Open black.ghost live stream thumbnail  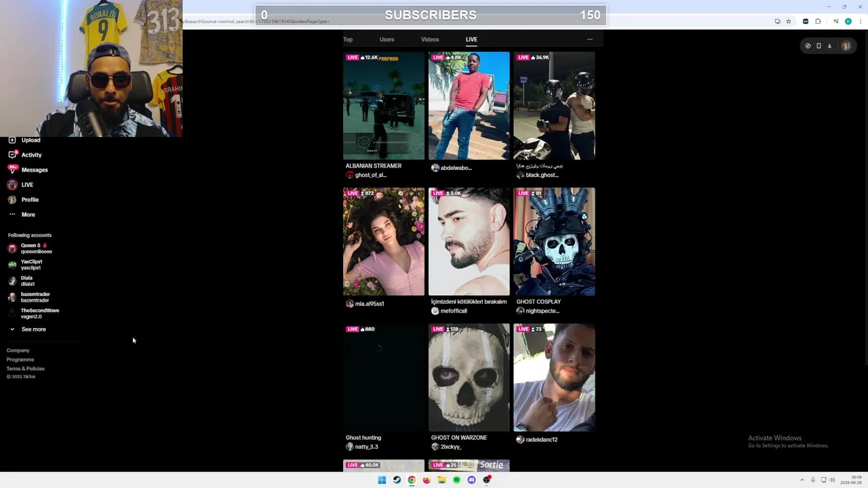tap(554, 106)
